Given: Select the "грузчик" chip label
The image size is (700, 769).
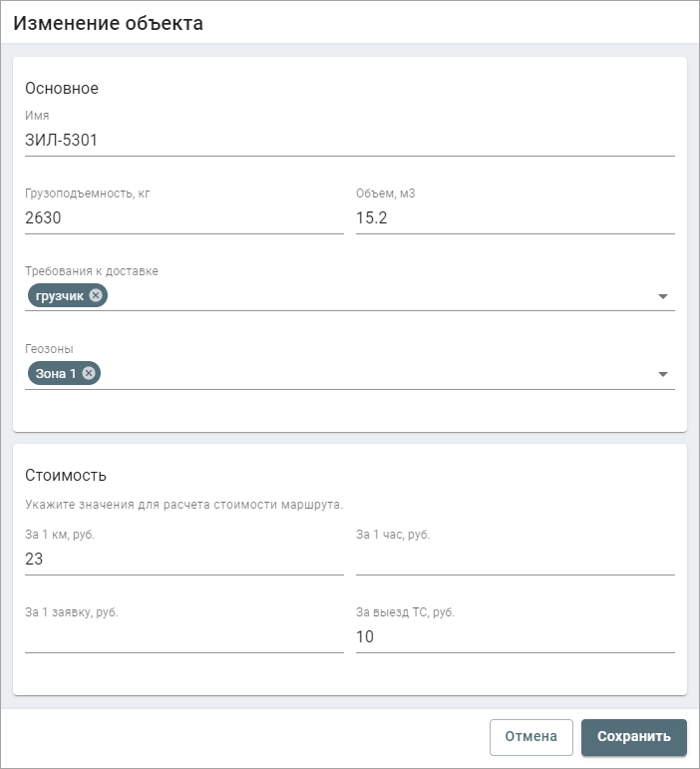Looking at the screenshot, I should [x=59, y=296].
